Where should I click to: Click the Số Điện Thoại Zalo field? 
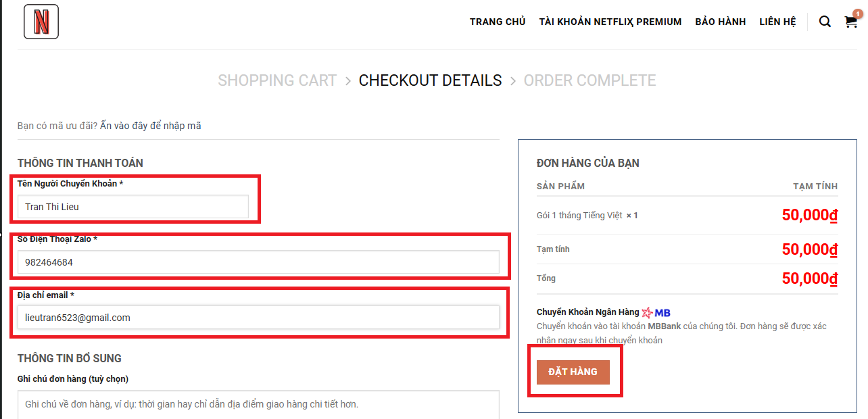258,262
